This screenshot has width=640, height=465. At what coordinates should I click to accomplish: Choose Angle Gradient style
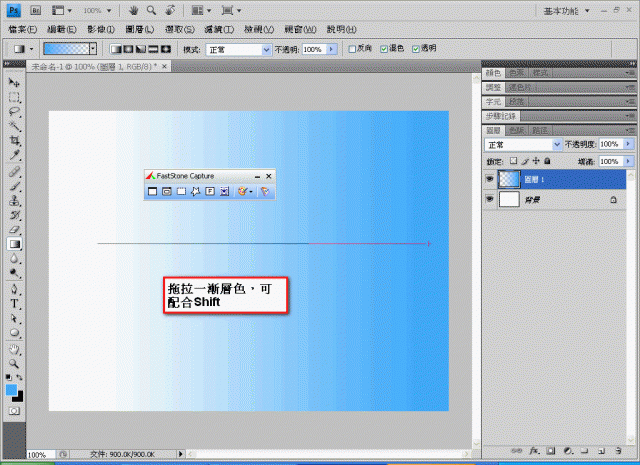[140, 49]
